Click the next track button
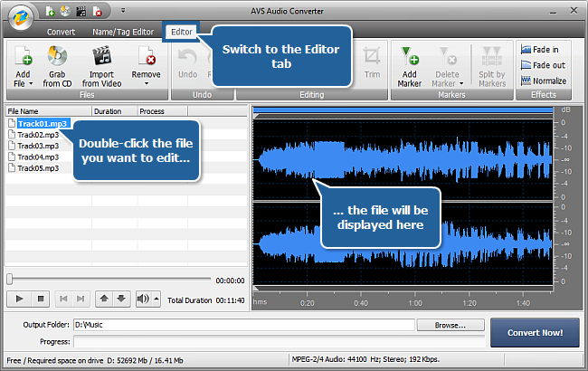Screen dimensions: 588x371 tap(81, 299)
